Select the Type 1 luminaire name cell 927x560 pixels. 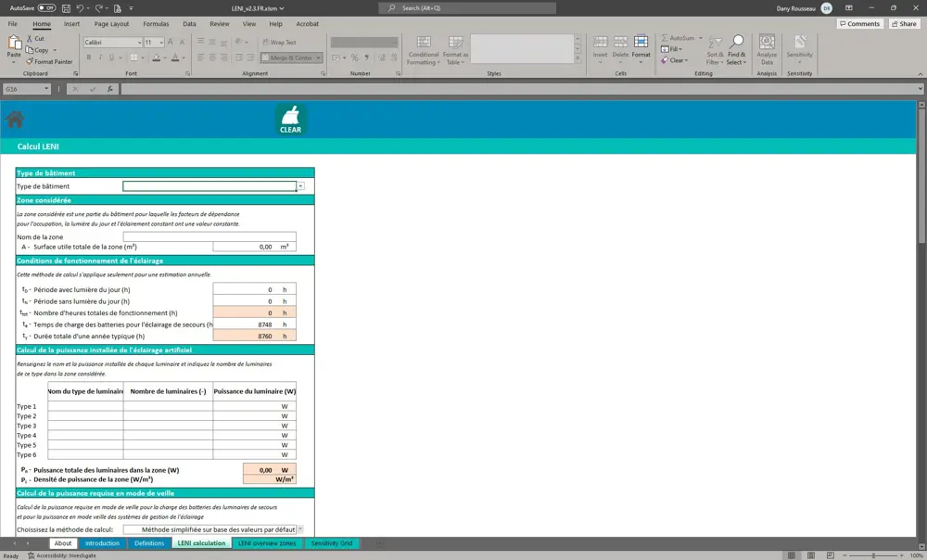85,406
